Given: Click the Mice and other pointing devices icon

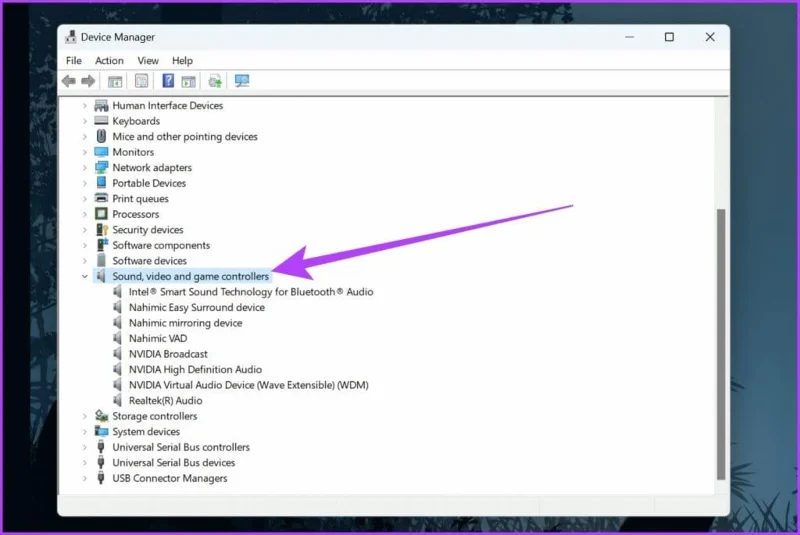Looking at the screenshot, I should pyautogui.click(x=101, y=136).
